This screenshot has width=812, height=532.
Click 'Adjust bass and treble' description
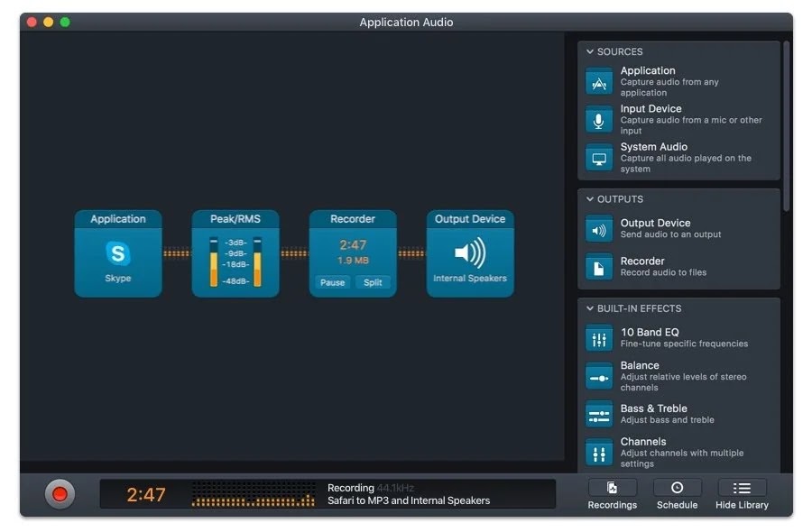click(x=667, y=419)
